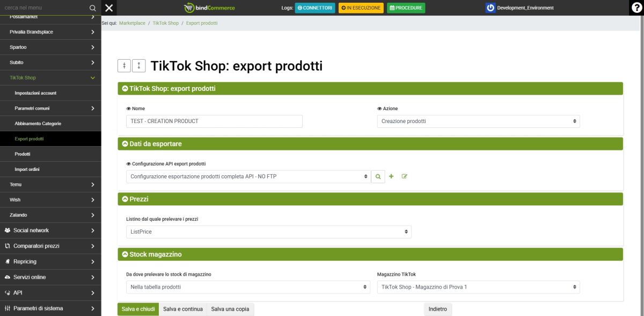Expand the Comparatori prezzi menu

click(x=50, y=246)
